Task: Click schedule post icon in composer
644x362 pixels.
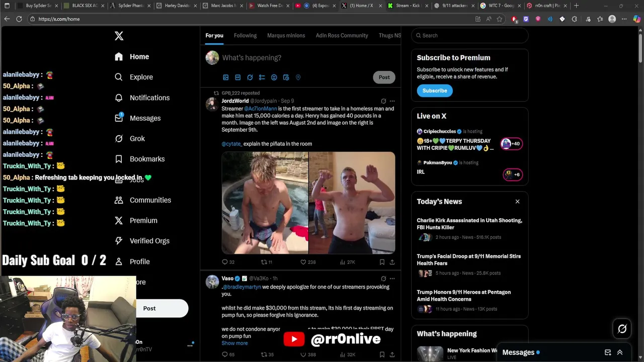Action: tap(286, 77)
